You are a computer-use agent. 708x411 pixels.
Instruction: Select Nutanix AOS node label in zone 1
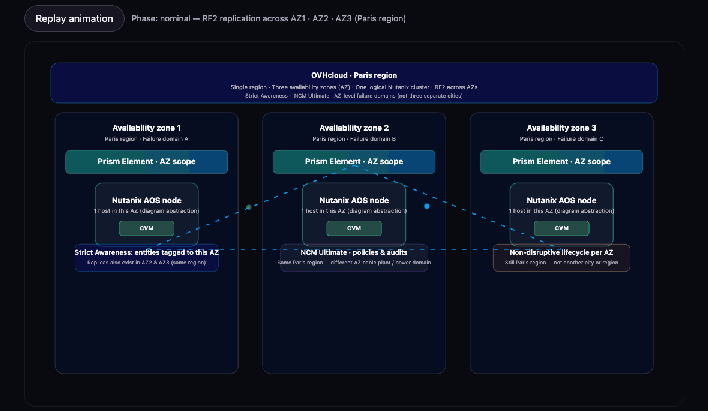[146, 200]
